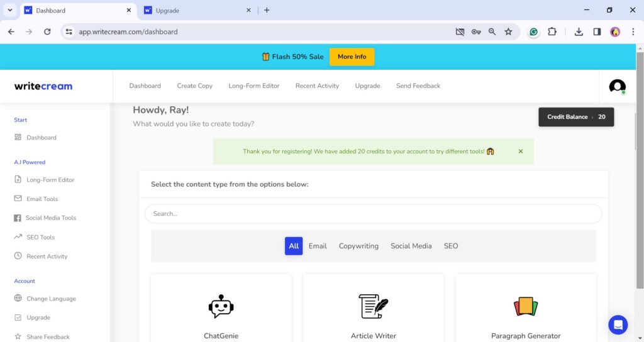The image size is (644, 342).
Task: Click the browser address bar URL
Action: point(128,31)
